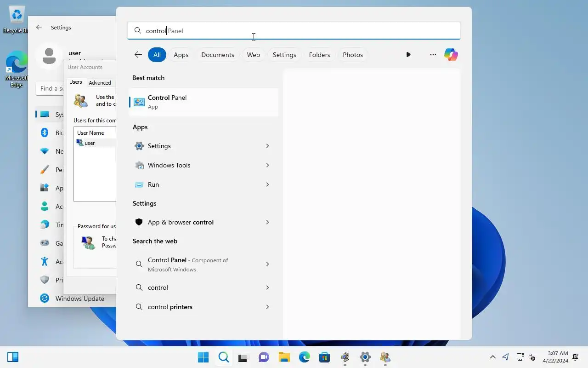
Task: Click Personalization brush icon in Settings sidebar
Action: pyautogui.click(x=45, y=170)
